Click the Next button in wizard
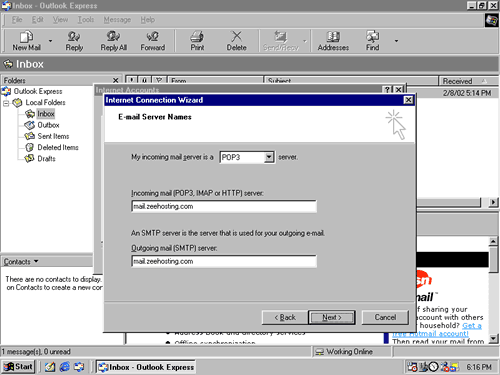 pyautogui.click(x=332, y=317)
